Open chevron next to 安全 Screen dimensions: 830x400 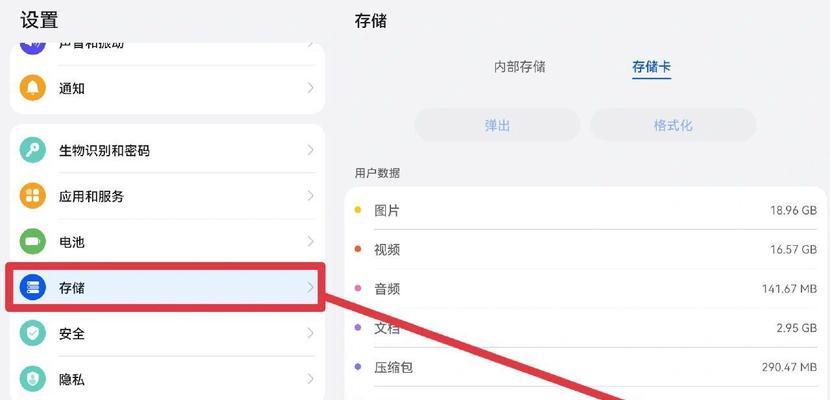(x=311, y=333)
